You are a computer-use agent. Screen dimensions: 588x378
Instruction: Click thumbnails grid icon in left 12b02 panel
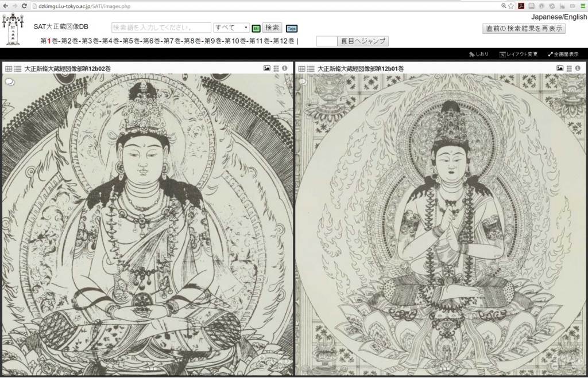pyautogui.click(x=276, y=68)
